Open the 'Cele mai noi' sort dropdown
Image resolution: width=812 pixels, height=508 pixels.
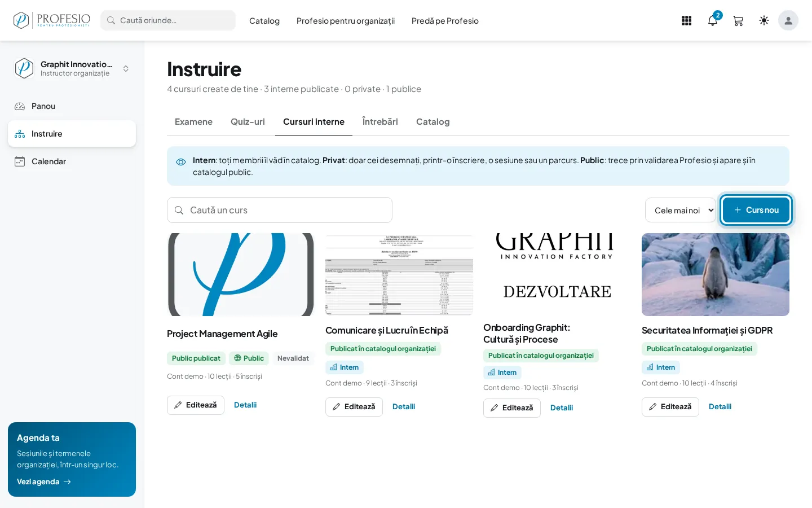(681, 210)
